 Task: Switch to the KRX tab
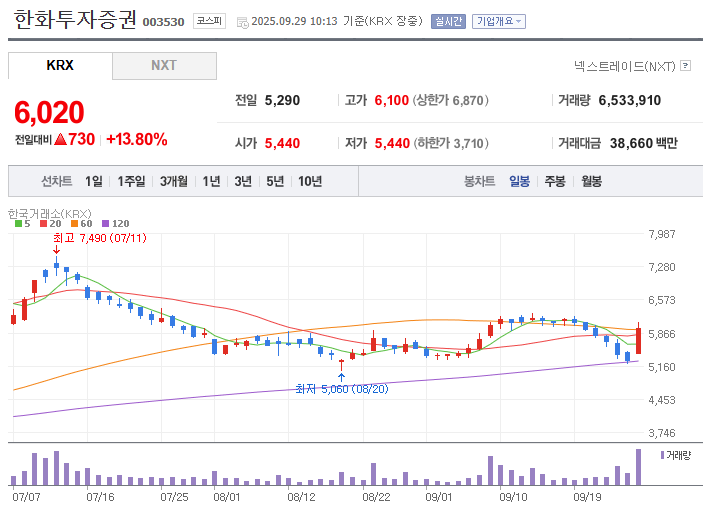[60, 65]
